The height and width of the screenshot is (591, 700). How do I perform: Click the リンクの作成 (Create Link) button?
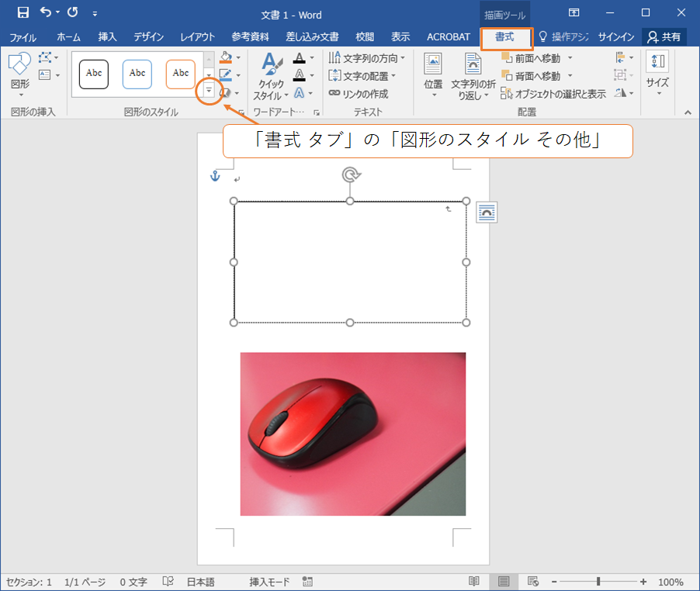(x=359, y=93)
